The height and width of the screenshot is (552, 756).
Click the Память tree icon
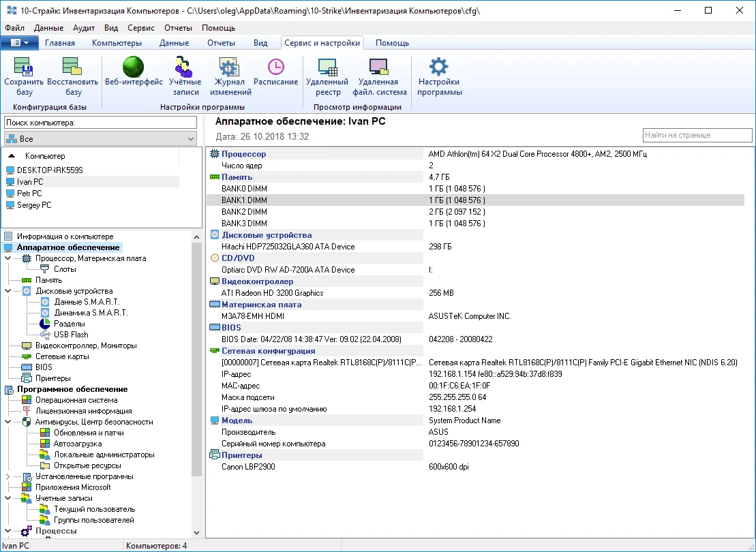click(x=27, y=280)
